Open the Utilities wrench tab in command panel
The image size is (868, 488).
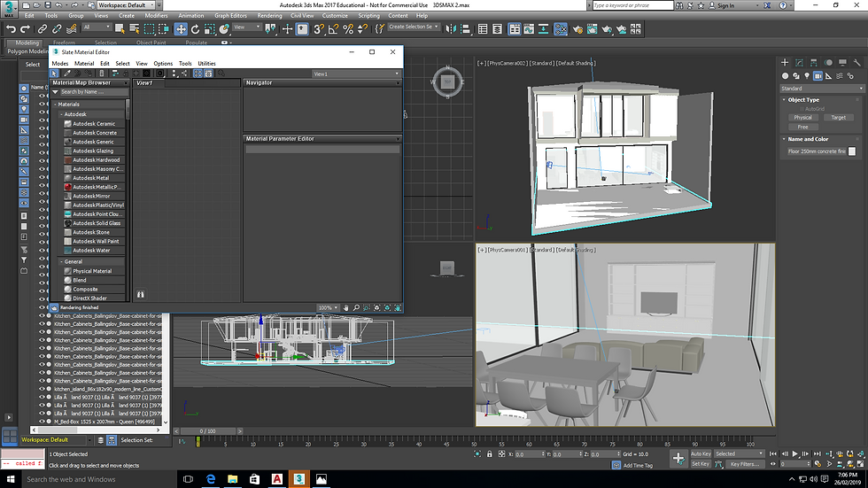point(857,63)
